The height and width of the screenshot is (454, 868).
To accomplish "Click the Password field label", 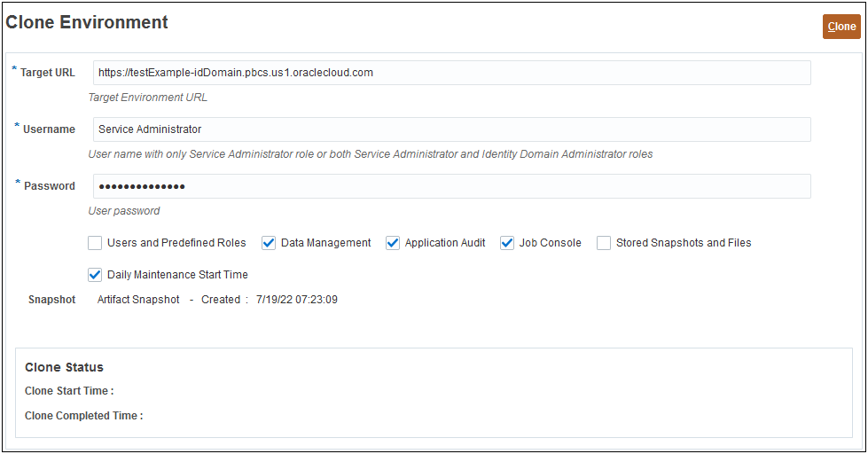I will coord(50,186).
